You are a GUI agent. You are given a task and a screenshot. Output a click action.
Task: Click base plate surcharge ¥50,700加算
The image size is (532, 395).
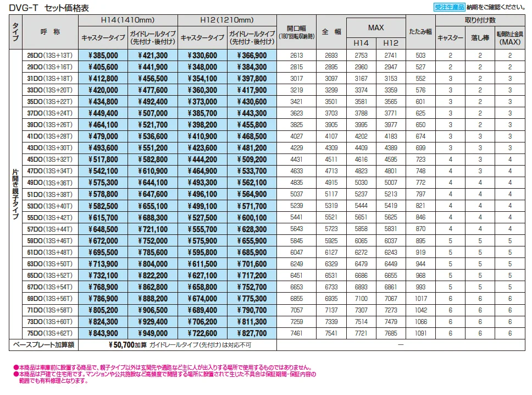128,345
